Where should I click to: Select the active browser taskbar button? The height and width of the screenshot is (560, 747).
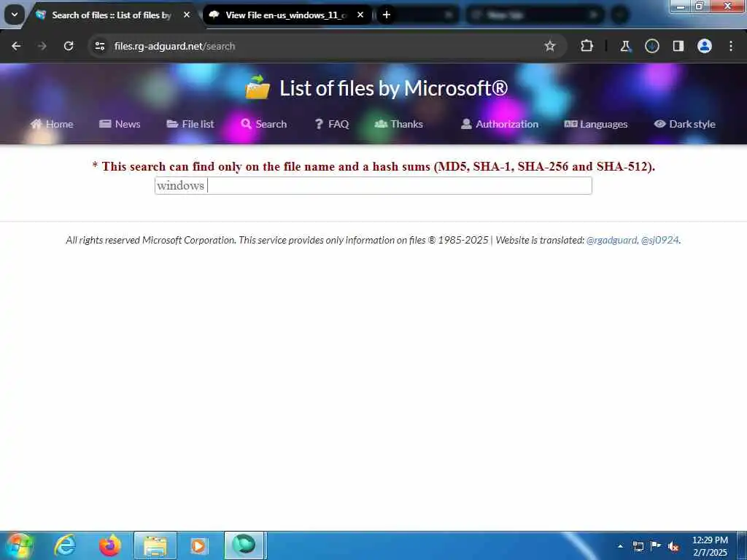coord(244,545)
